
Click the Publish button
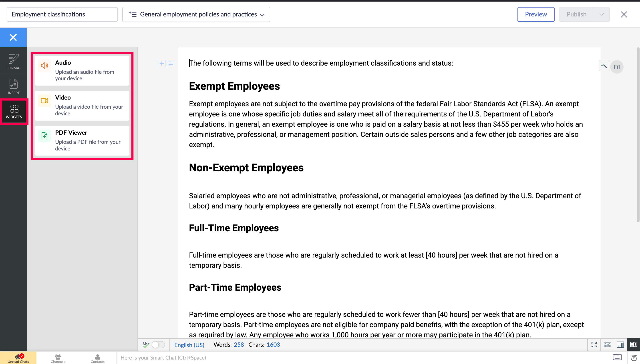click(576, 14)
